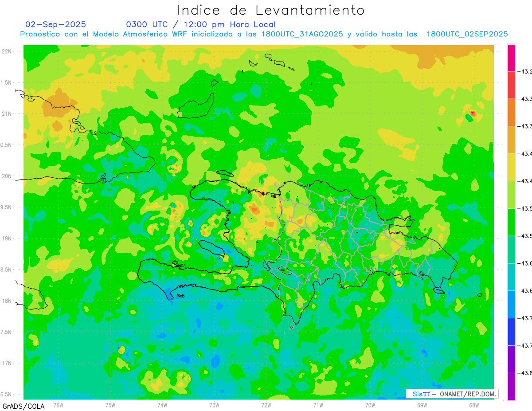Image resolution: width=532 pixels, height=411 pixels.
Task: Click the '70W' longitude label
Action: click(x=370, y=405)
